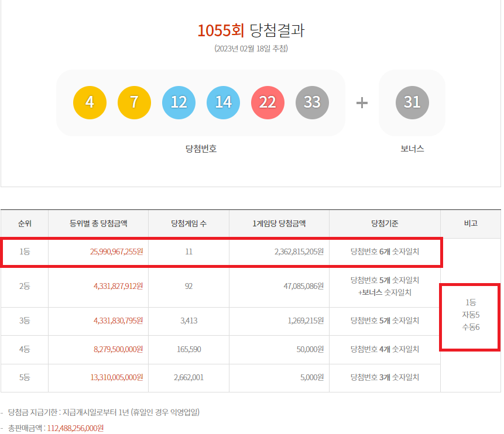
Task: Click the 당첨번호 label
Action: click(x=201, y=149)
